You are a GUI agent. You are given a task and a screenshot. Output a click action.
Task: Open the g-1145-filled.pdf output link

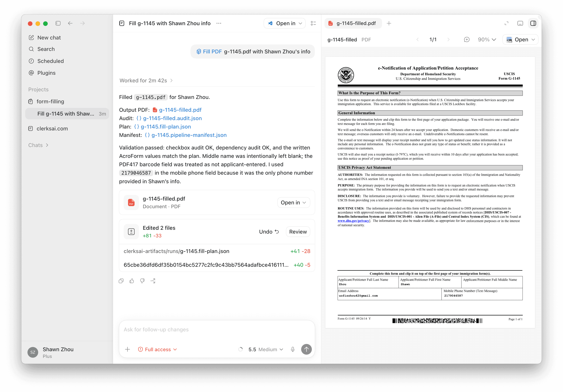[x=180, y=110]
